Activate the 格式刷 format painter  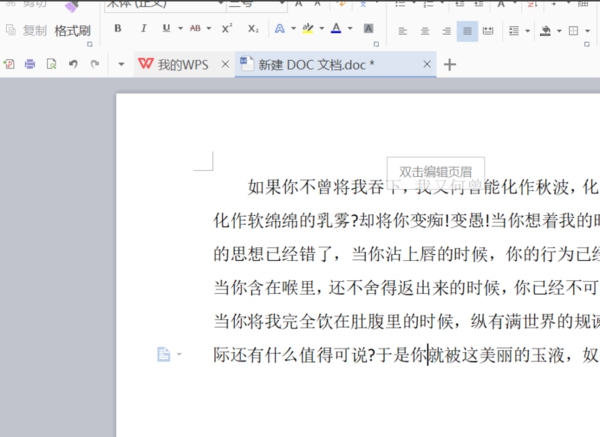[x=72, y=31]
